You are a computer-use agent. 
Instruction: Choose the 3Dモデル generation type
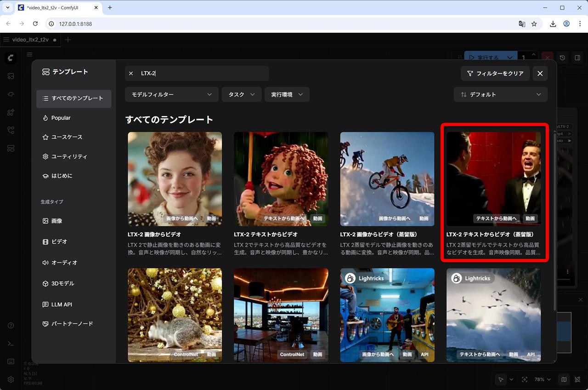(x=62, y=284)
